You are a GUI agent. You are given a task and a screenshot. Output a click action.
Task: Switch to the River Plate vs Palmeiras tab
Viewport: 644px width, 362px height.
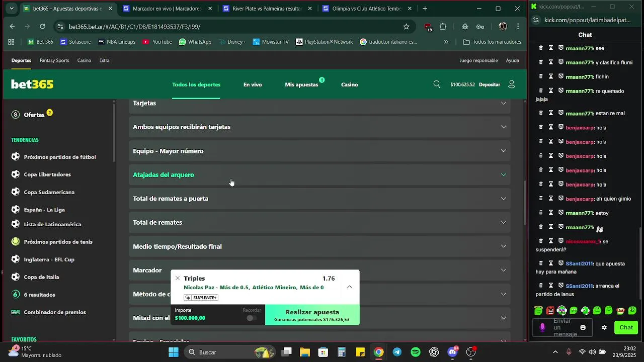coord(267,9)
